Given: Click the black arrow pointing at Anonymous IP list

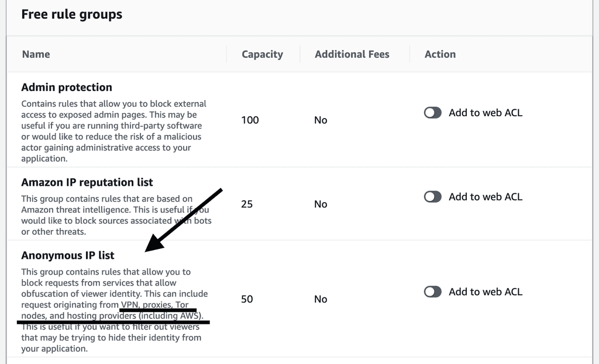Looking at the screenshot, I should 183,220.
